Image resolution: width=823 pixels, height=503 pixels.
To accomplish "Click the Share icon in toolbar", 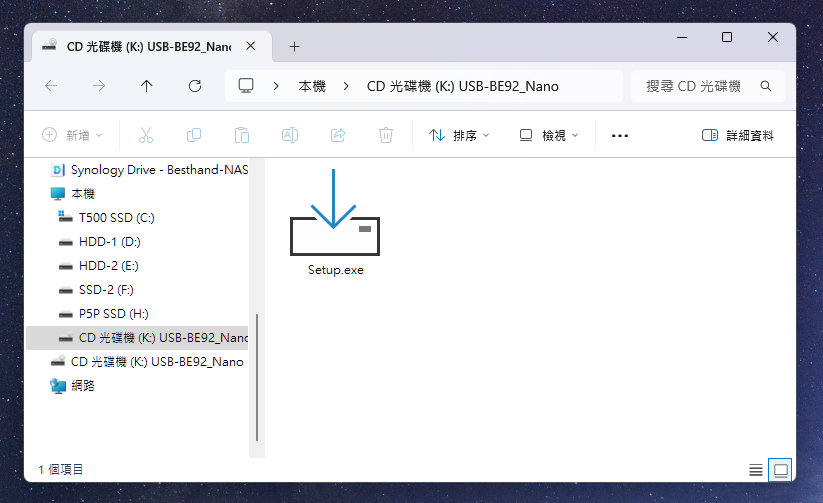I will tap(338, 135).
